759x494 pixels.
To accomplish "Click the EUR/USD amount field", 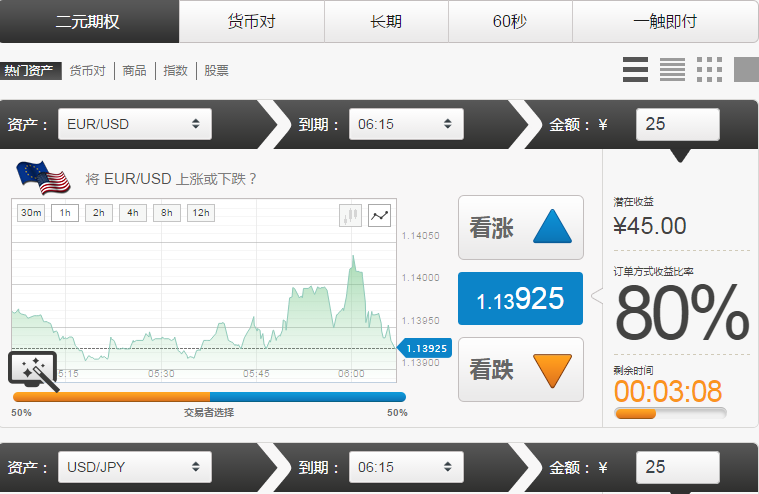I will (x=677, y=124).
